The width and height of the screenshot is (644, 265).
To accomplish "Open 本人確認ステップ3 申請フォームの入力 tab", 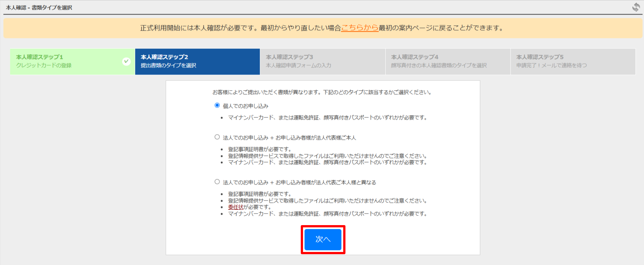I will click(322, 61).
